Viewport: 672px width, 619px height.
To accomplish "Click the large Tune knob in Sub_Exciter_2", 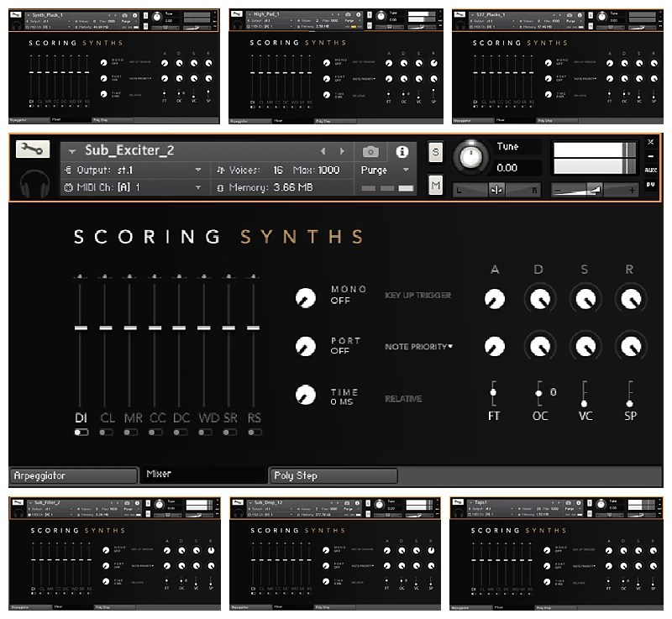I will point(472,156).
